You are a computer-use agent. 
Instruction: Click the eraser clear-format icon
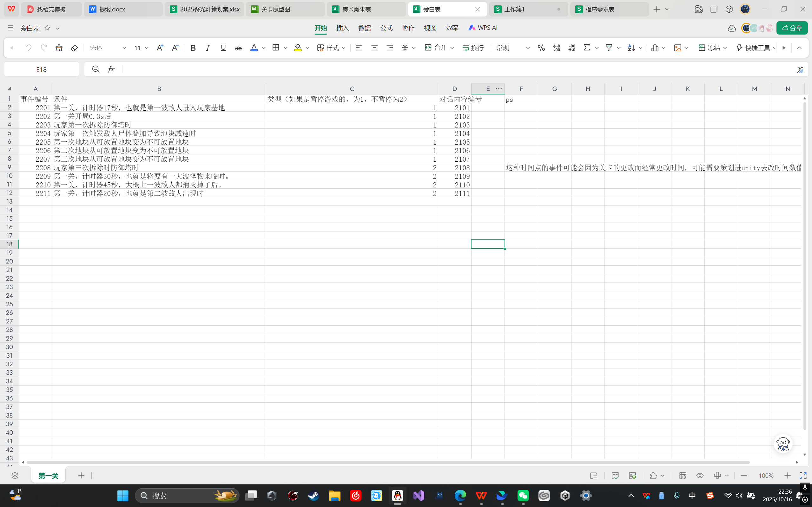(74, 48)
